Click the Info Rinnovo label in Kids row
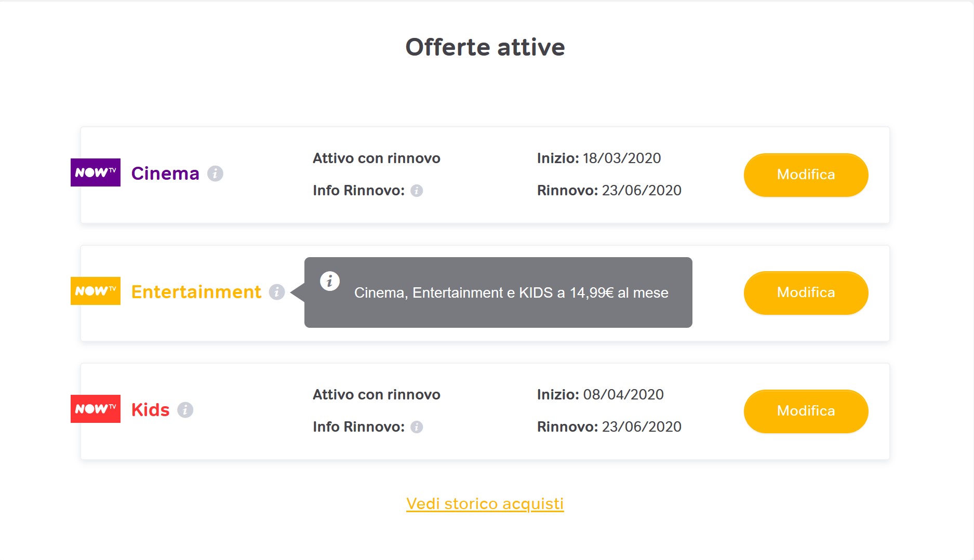The height and width of the screenshot is (560, 974). click(358, 427)
